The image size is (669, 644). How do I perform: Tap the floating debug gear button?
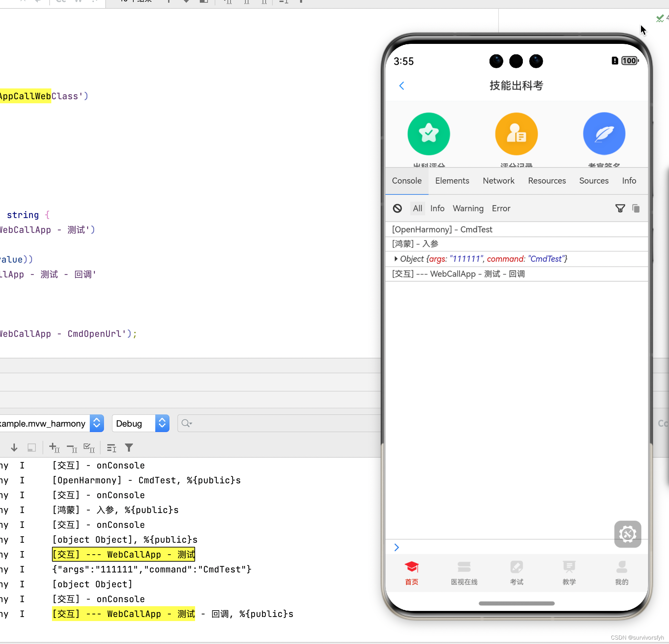[627, 534]
